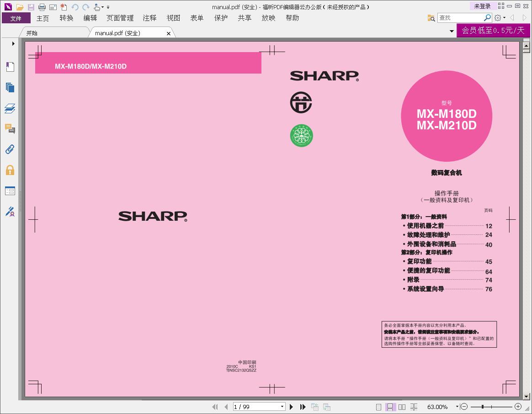532x414 pixels.
Task: Go to previous search result arrow
Action: click(x=512, y=18)
